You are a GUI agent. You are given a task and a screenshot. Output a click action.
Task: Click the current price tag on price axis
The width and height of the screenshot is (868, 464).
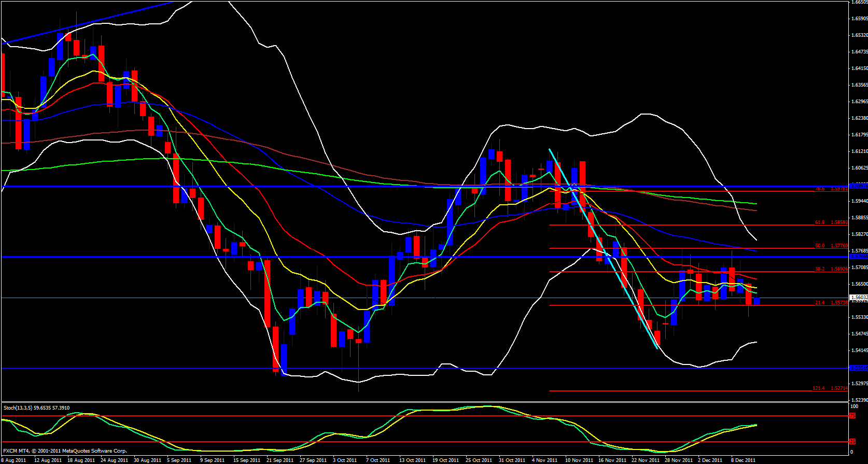(x=859, y=298)
